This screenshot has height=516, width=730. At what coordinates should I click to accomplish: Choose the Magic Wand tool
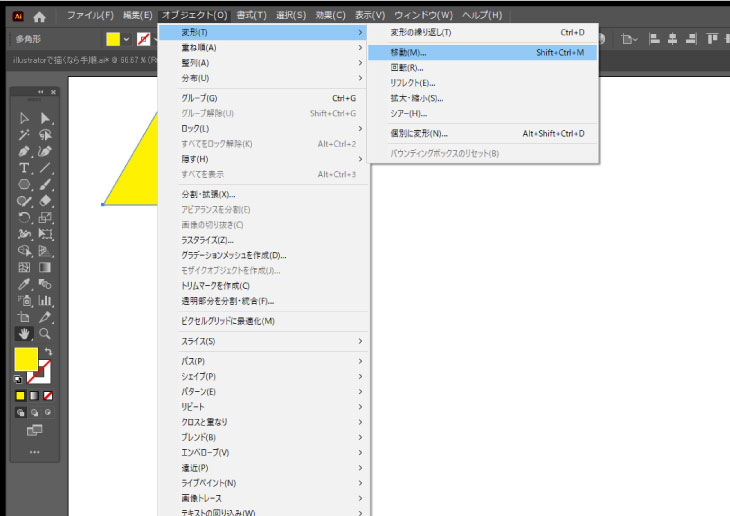[24, 135]
